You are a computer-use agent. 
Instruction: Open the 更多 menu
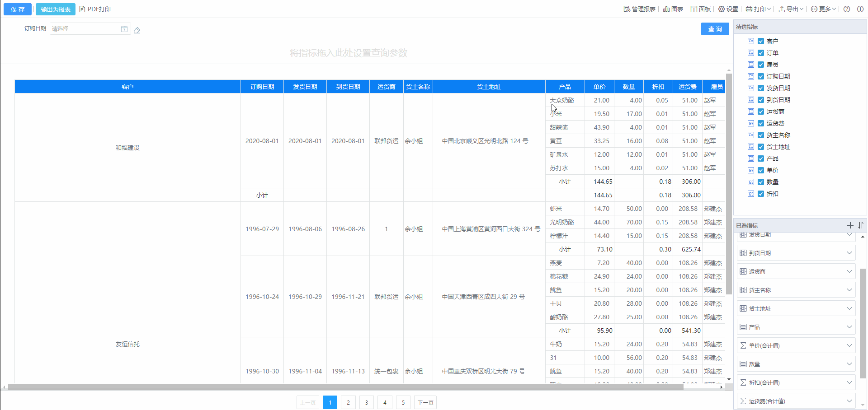pyautogui.click(x=823, y=9)
